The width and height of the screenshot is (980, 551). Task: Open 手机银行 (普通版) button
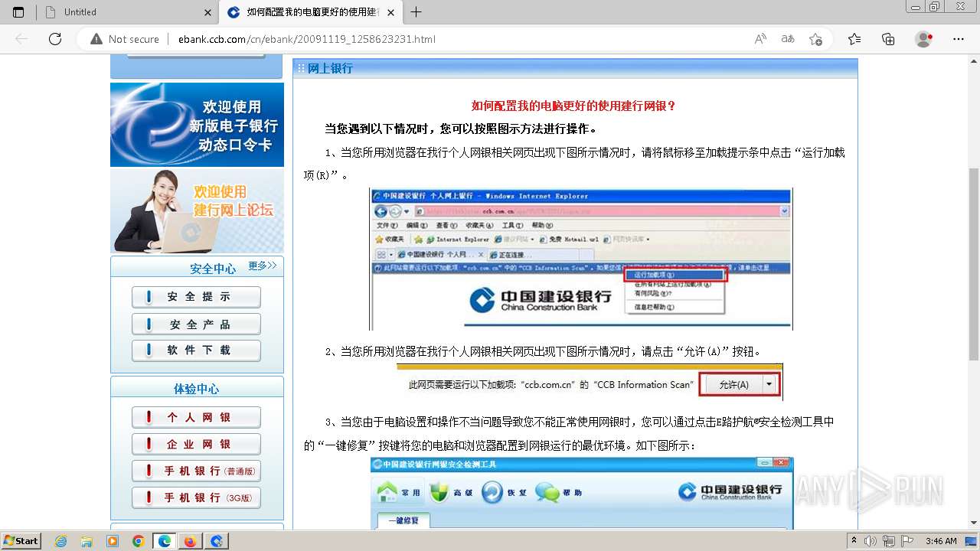[x=196, y=471]
